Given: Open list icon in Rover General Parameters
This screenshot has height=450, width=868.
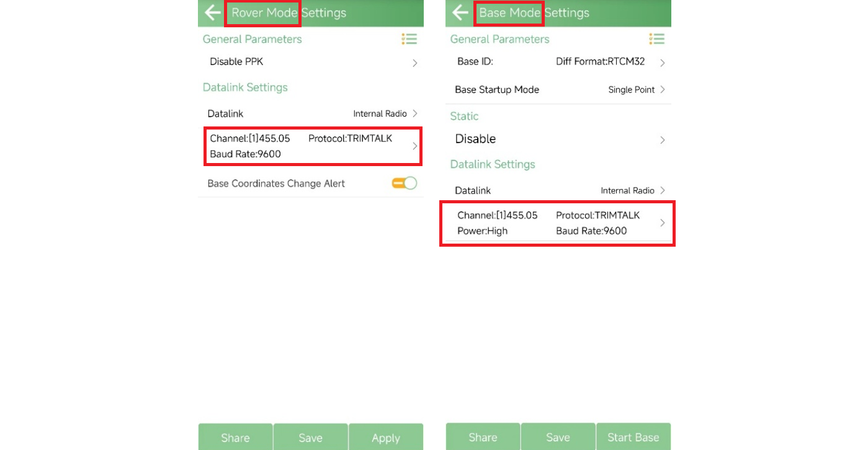Looking at the screenshot, I should (409, 39).
